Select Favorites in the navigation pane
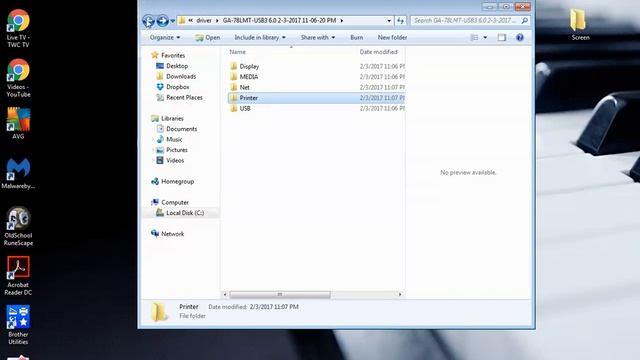Screen dimensions: 640x360 click(173, 55)
